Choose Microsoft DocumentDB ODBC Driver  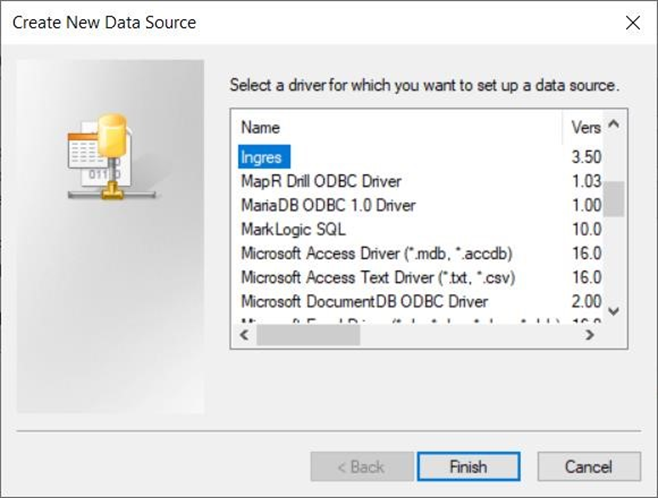click(364, 301)
